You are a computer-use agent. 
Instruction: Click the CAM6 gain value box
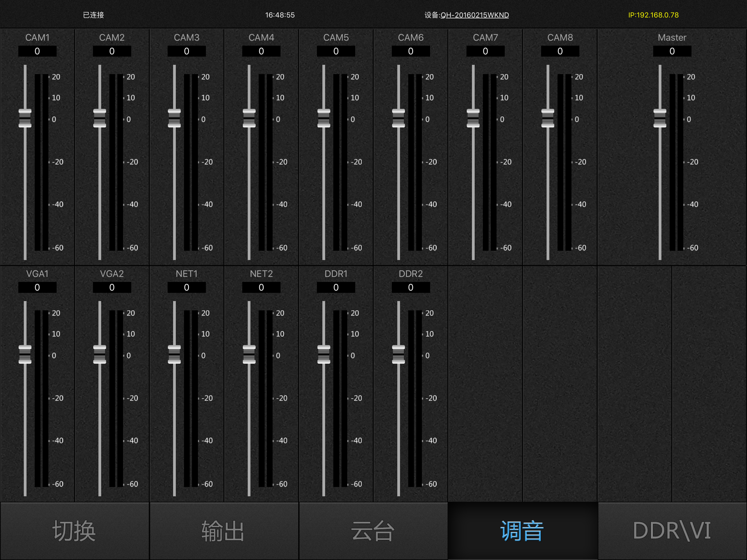click(411, 51)
